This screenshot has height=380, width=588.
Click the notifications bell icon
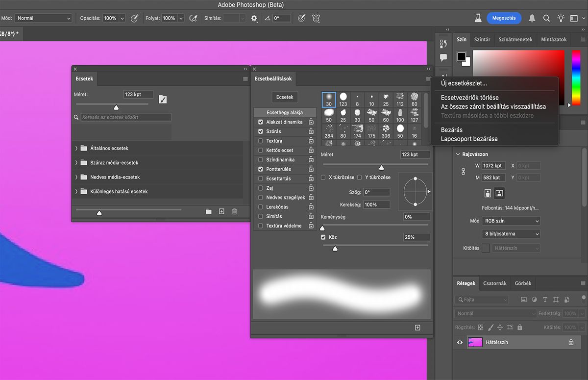point(532,18)
